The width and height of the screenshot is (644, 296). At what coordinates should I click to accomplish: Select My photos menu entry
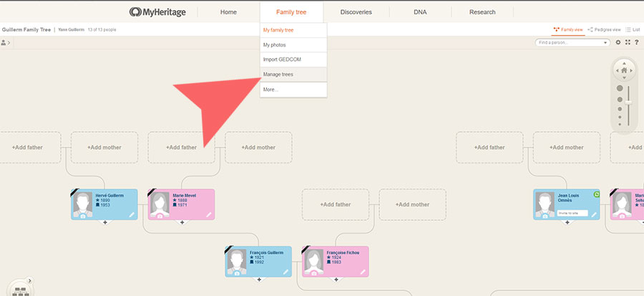[x=293, y=45]
